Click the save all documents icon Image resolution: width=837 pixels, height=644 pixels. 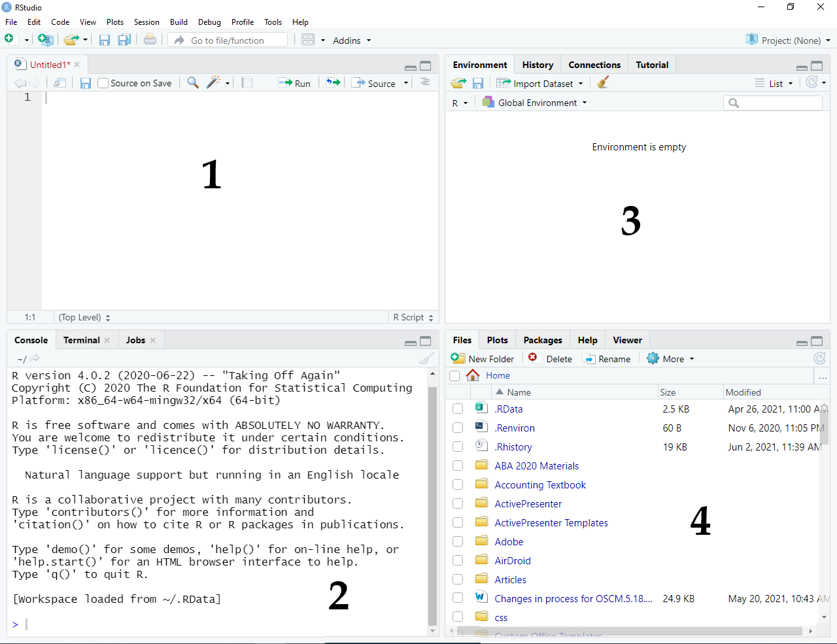124,40
